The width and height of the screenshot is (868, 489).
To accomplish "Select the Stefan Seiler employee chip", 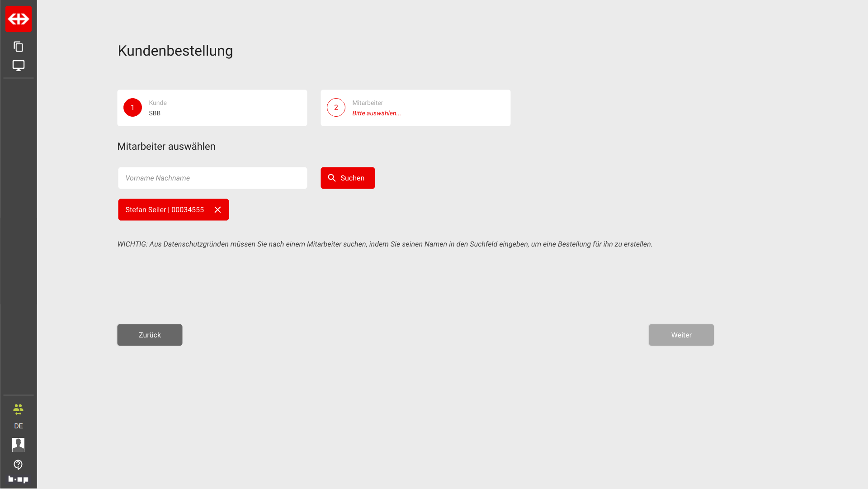I will (165, 210).
